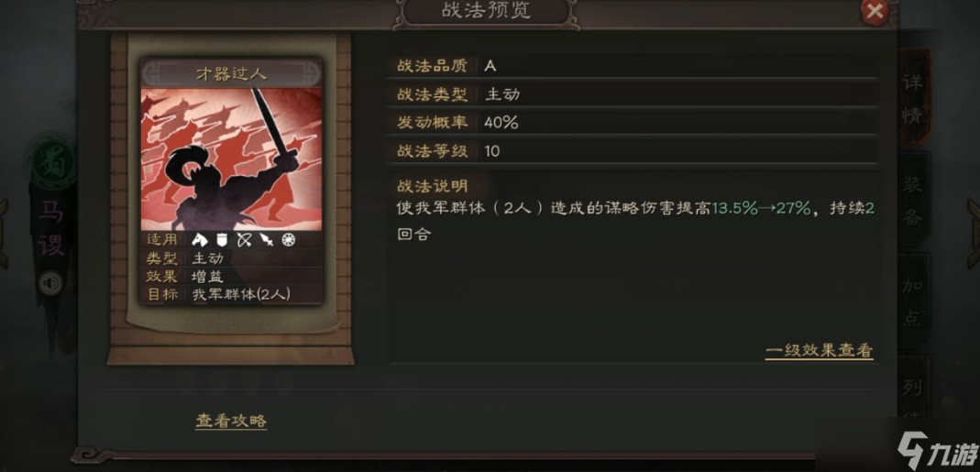Tap the speaker voice icon under 马谡
Image resolution: width=980 pixels, height=472 pixels.
(x=51, y=284)
